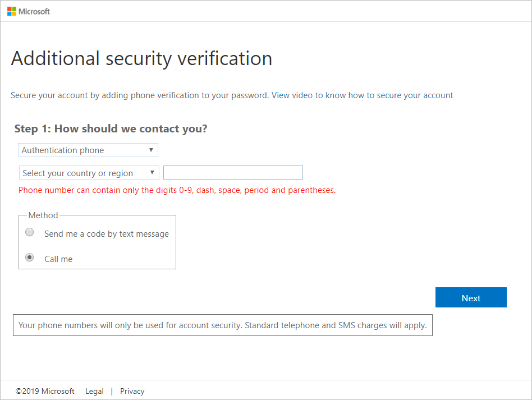Open the Authentication phone dropdown
This screenshot has height=400, width=532.
point(88,150)
